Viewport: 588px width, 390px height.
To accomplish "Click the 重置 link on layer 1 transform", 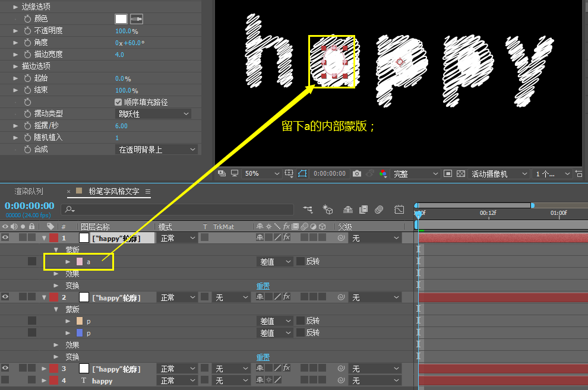I will pos(263,286).
